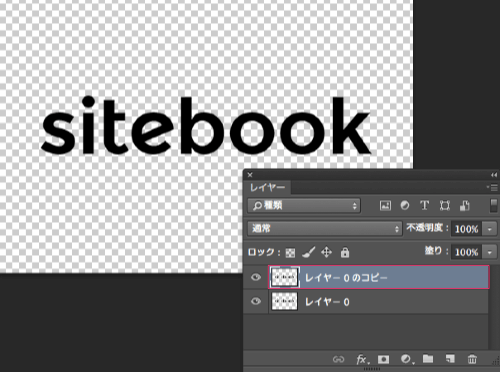
Task: Expand the 不透明度 opacity slider arrow
Action: (x=490, y=229)
